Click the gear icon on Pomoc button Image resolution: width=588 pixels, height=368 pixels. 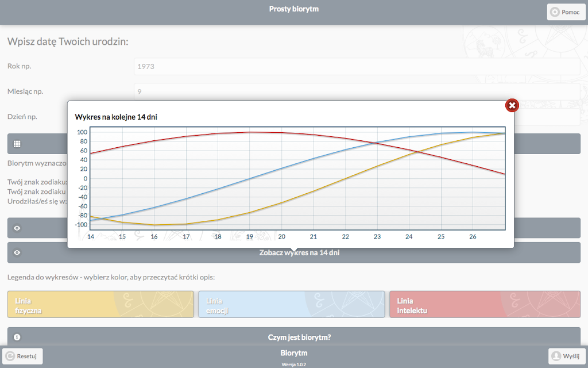click(x=555, y=12)
